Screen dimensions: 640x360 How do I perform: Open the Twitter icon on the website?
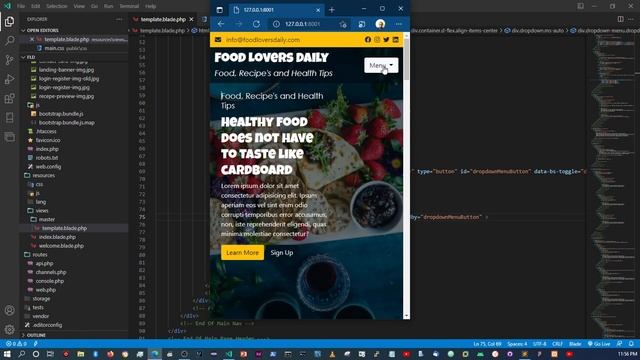click(386, 40)
